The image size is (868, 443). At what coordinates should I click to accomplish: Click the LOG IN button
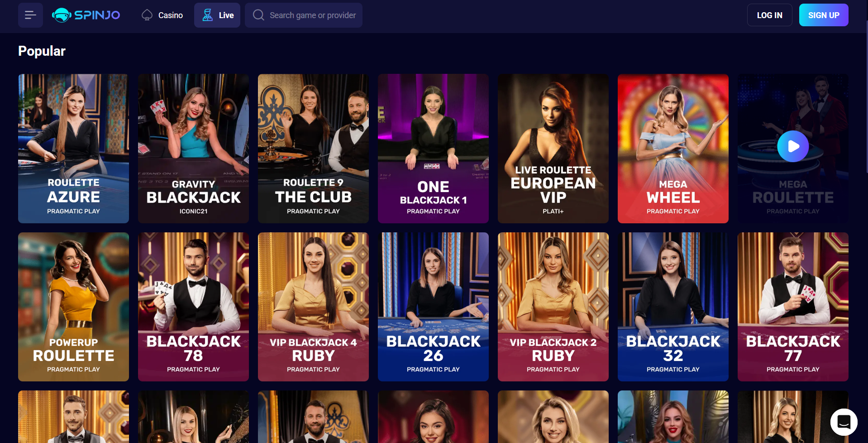(x=769, y=15)
